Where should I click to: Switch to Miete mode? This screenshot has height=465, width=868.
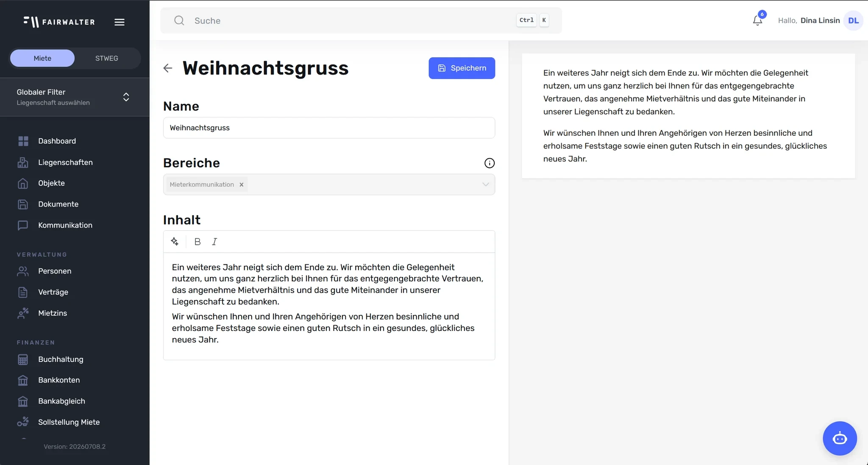[x=42, y=58]
